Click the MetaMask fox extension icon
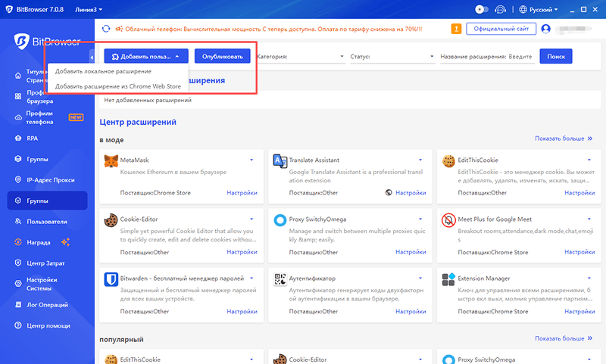This screenshot has width=606, height=364. [x=111, y=161]
